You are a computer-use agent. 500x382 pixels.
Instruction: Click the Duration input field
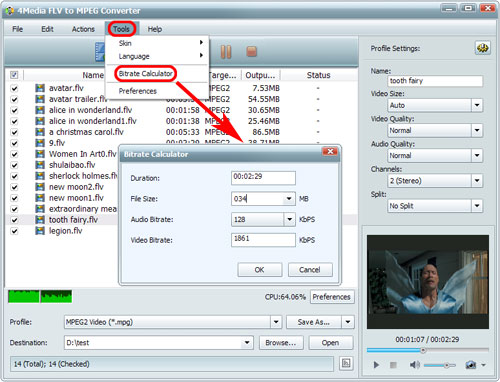click(x=263, y=178)
